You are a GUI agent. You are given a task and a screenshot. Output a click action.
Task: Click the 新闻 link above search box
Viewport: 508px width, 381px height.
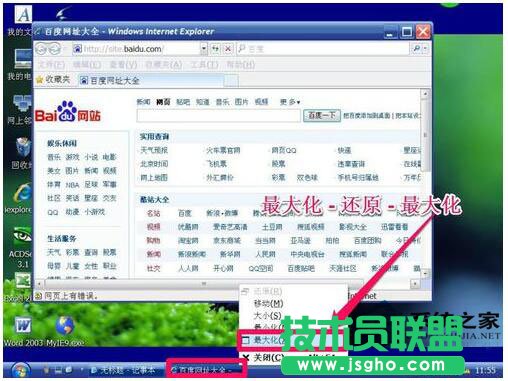(x=144, y=102)
